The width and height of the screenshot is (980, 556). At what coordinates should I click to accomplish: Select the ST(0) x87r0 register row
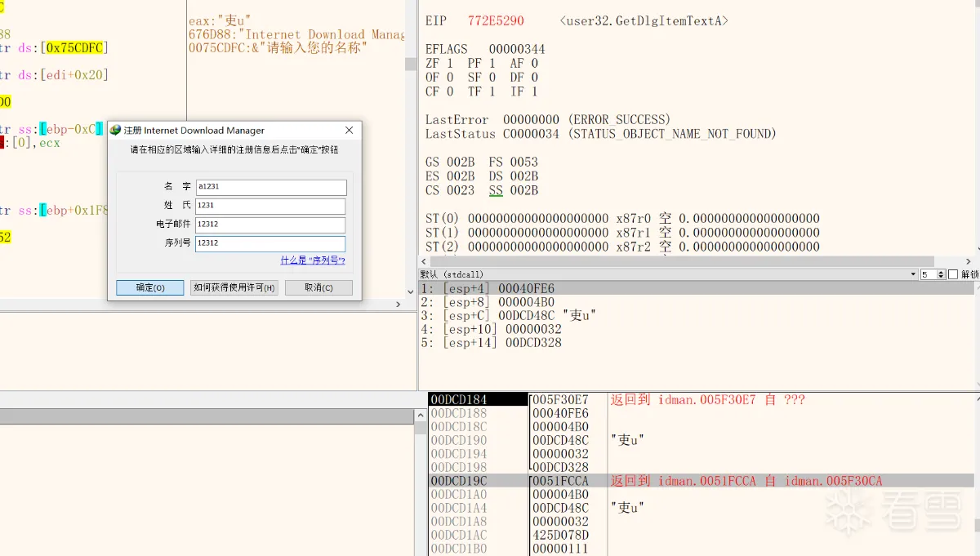622,219
